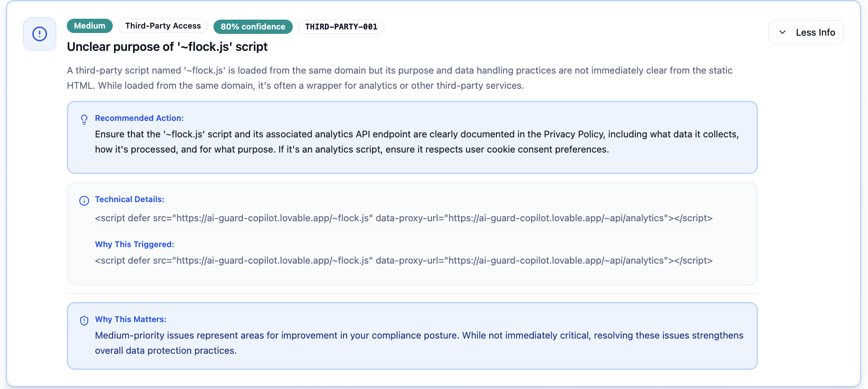Screen dimensions: 868x389
Task: Click the script code under Technical Details
Action: point(403,218)
